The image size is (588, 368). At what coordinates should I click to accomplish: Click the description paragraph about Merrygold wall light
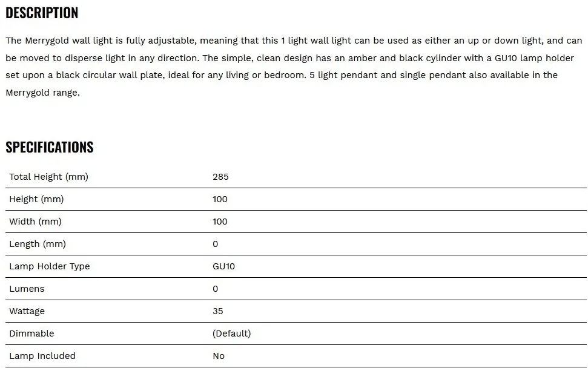click(294, 67)
